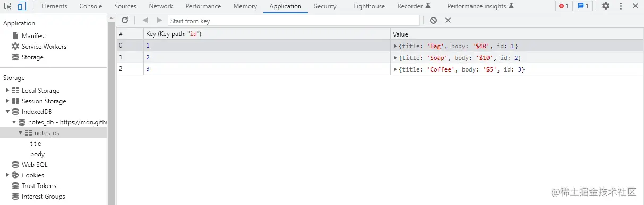The width and height of the screenshot is (644, 205).
Task: Open the DevTools three-dot menu
Action: click(620, 6)
